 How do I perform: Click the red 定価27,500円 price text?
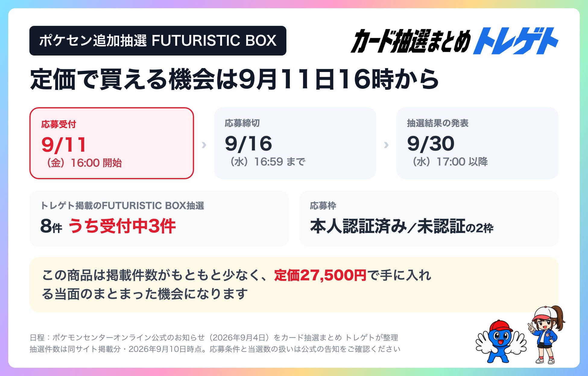[320, 275]
